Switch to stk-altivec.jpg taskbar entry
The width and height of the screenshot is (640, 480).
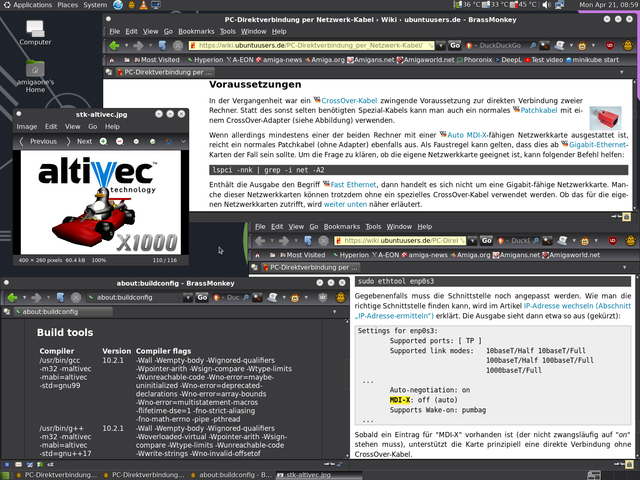tap(318, 475)
